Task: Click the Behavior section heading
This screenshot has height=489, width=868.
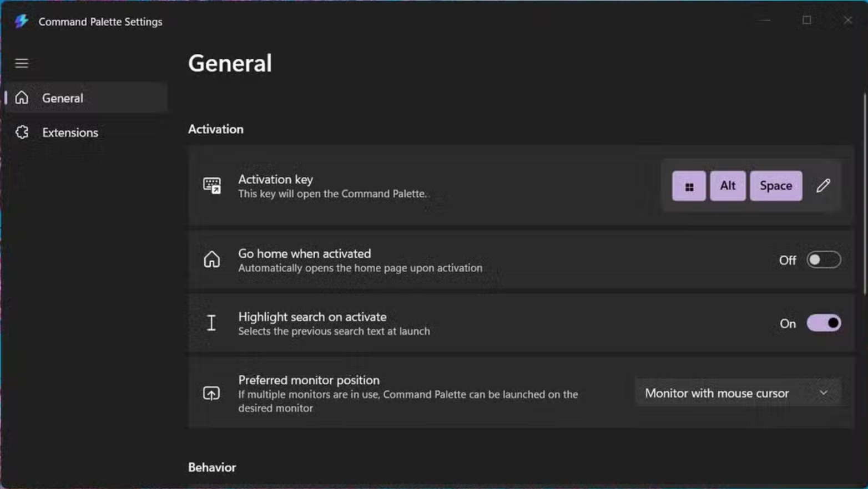Action: coord(212,467)
